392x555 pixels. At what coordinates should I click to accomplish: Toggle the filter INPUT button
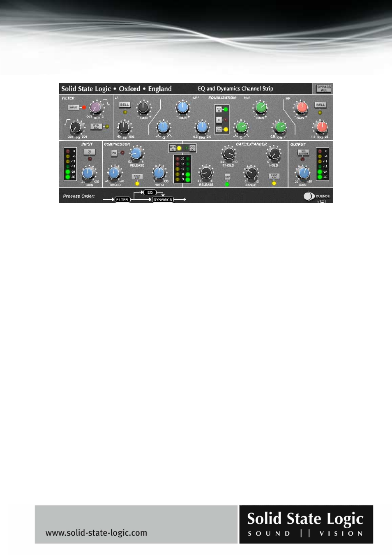click(73, 108)
